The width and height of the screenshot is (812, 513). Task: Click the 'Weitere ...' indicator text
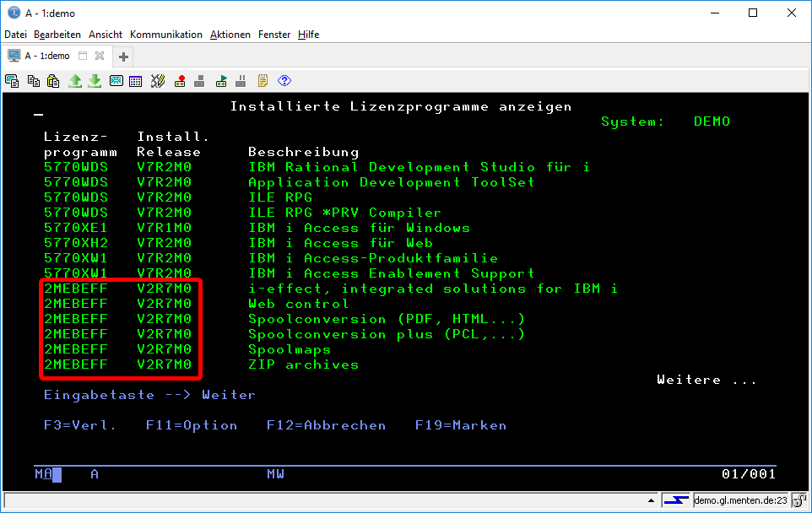point(706,380)
